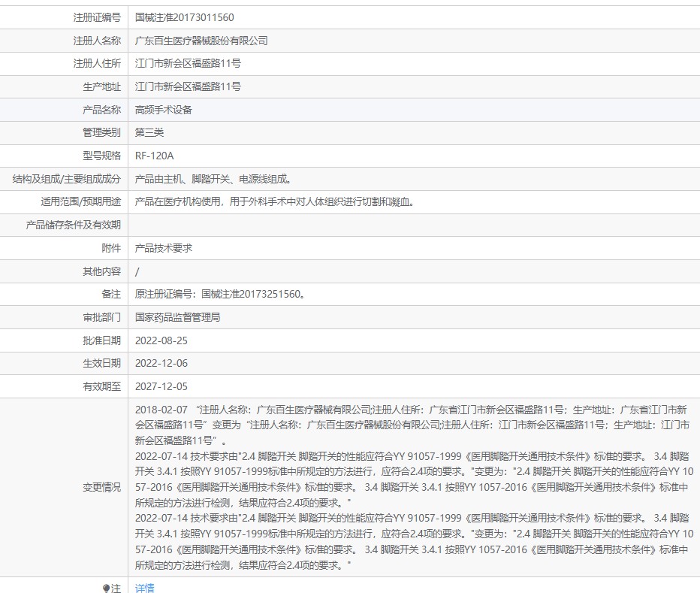Viewport: 700px width, 593px height.
Task: Select the intended-use text starting 产品在医疗机构使用
Action: click(x=275, y=202)
